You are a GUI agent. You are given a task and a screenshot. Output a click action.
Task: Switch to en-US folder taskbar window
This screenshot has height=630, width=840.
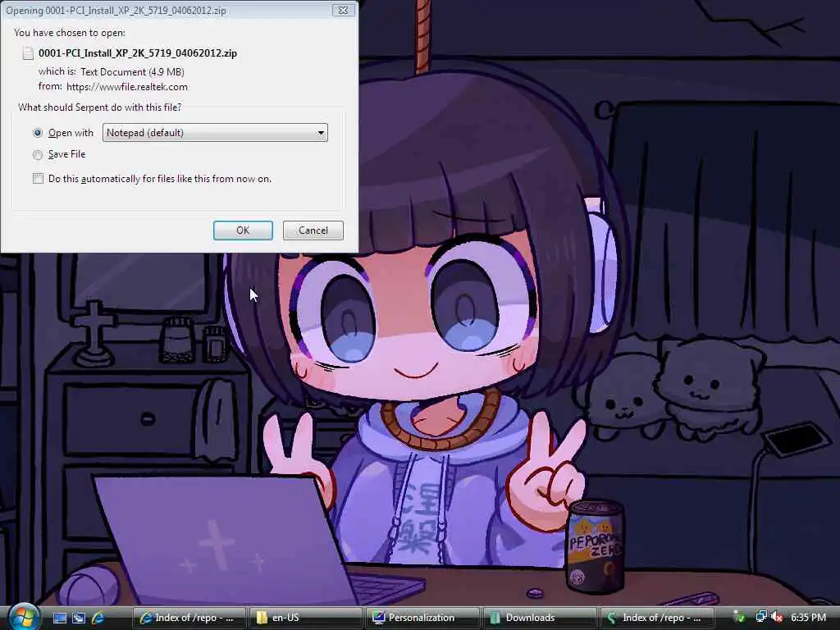tap(306, 618)
